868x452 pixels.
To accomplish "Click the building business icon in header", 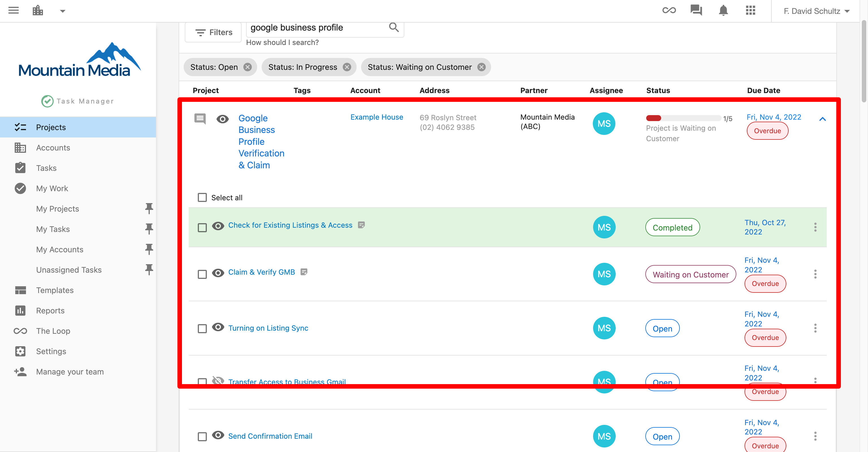I will point(38,10).
